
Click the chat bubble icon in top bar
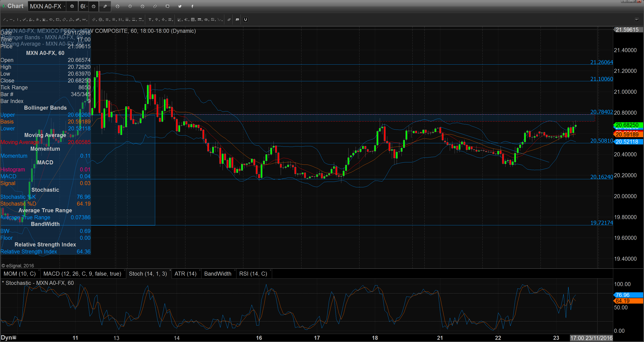click(x=167, y=6)
